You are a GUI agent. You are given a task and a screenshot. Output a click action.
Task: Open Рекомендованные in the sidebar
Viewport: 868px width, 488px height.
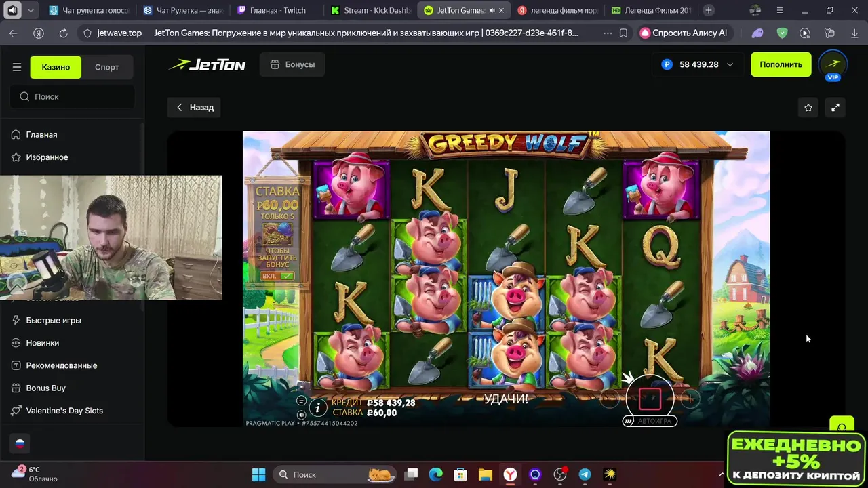[x=61, y=365]
